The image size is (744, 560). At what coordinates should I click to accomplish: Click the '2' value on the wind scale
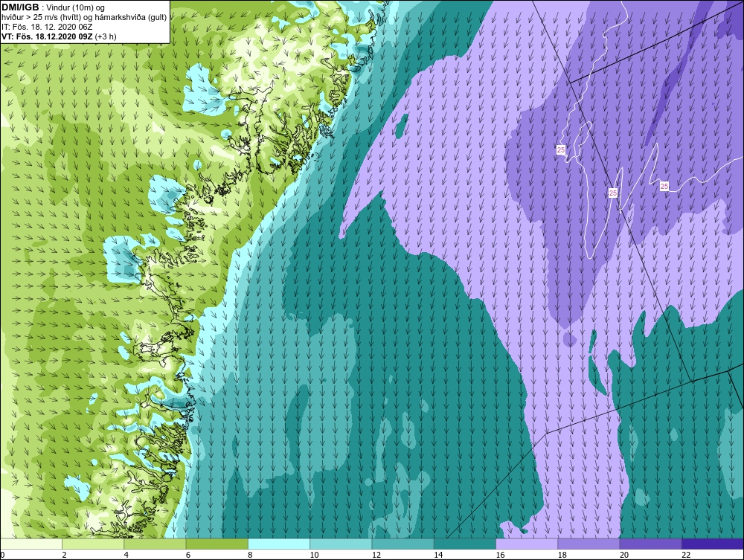tap(64, 555)
